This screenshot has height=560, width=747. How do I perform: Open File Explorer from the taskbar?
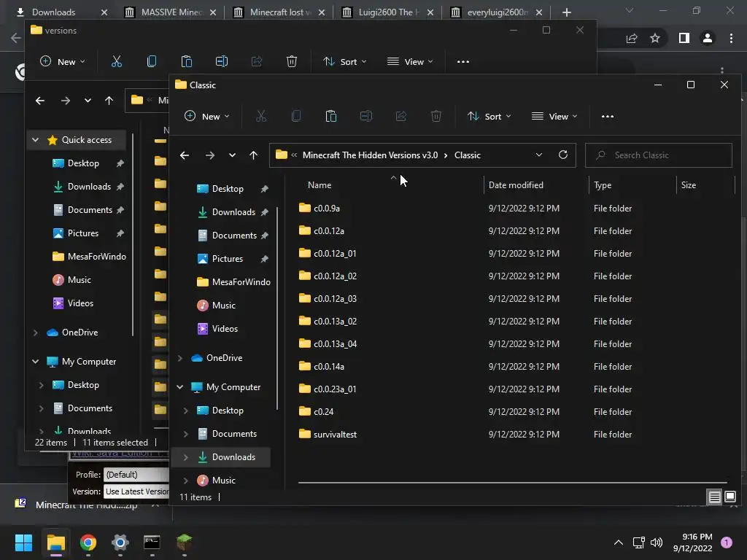55,542
